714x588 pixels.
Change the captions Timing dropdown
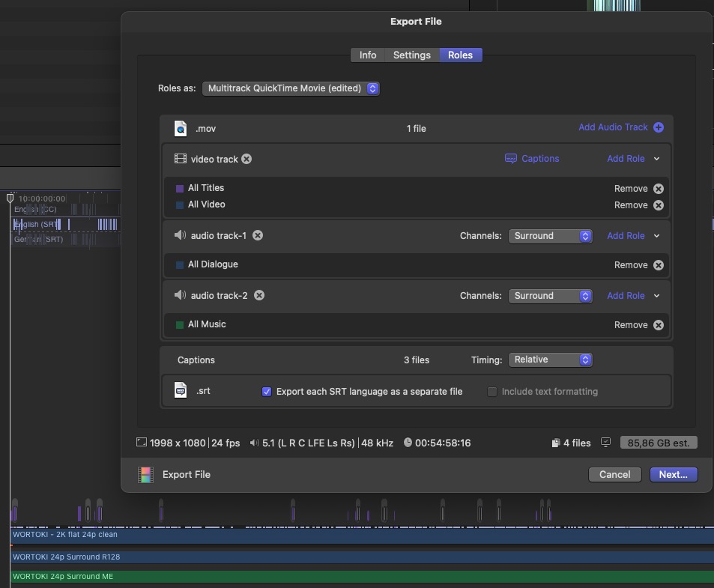point(550,360)
